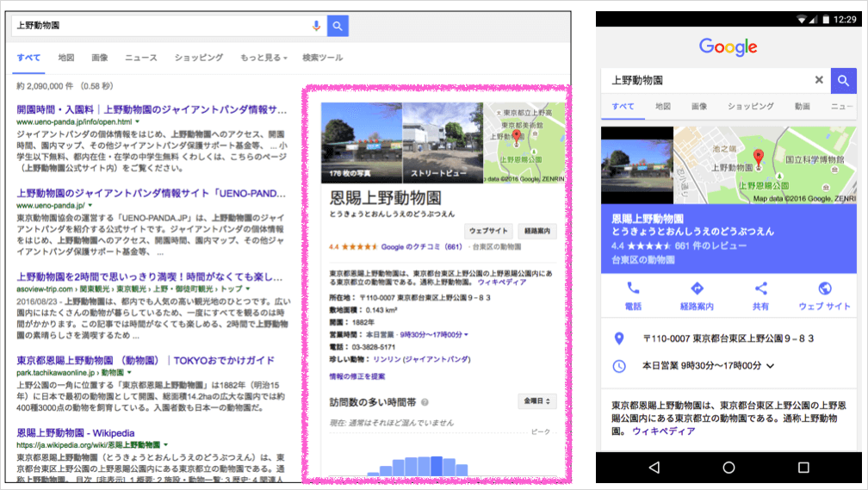Viewport: 868px width, 490px height.
Task: Select the すべて tab on desktop
Action: 28,58
